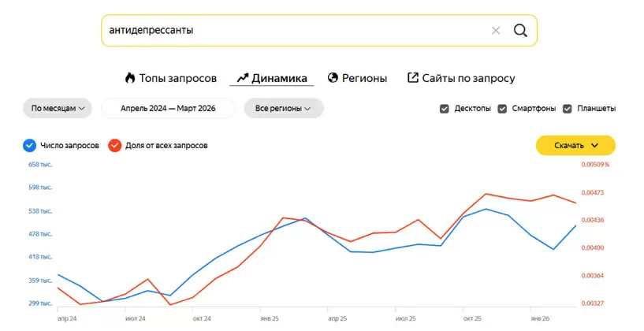Switch to the Топы запросов tab
This screenshot has width=644, height=331.
(x=177, y=78)
